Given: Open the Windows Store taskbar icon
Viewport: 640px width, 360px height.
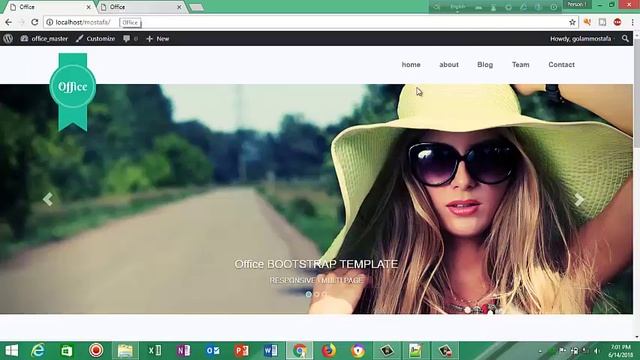Looking at the screenshot, I should (x=67, y=351).
